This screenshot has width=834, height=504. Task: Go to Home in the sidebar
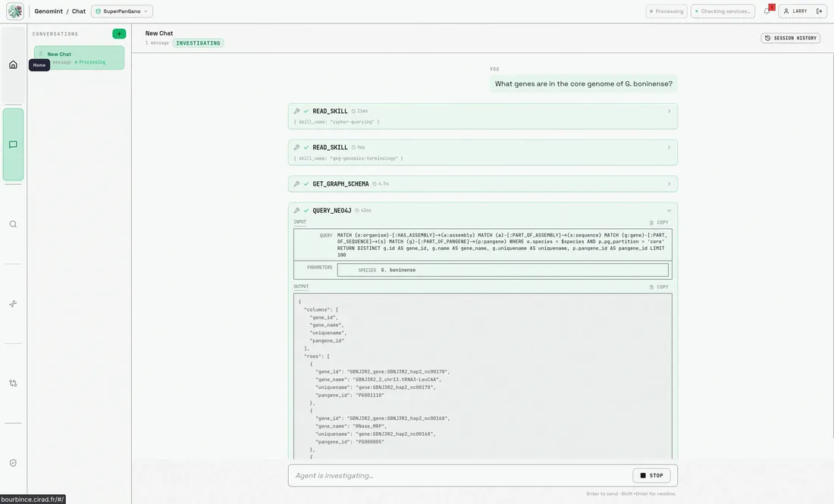pyautogui.click(x=14, y=65)
